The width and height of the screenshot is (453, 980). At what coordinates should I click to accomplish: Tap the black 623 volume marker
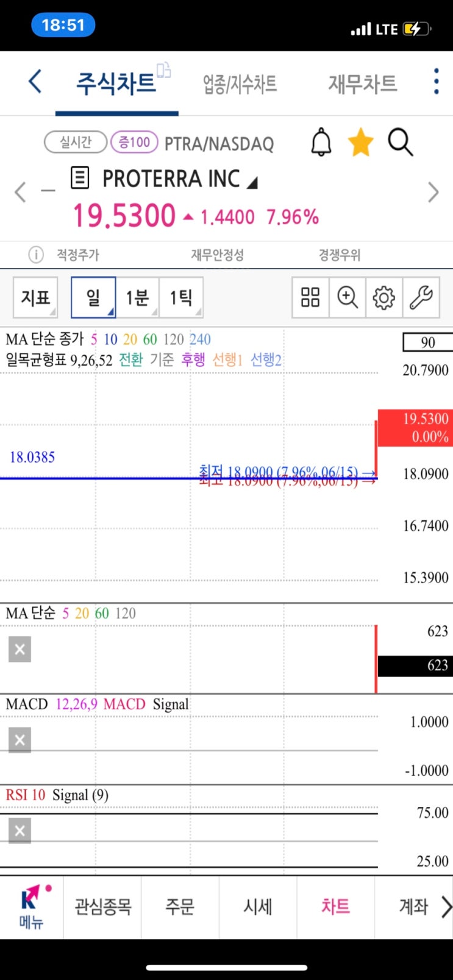pos(415,666)
